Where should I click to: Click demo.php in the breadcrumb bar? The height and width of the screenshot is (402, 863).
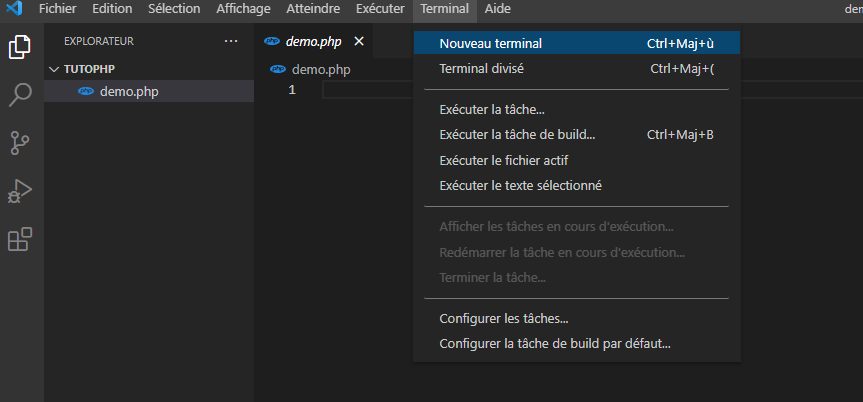click(320, 69)
